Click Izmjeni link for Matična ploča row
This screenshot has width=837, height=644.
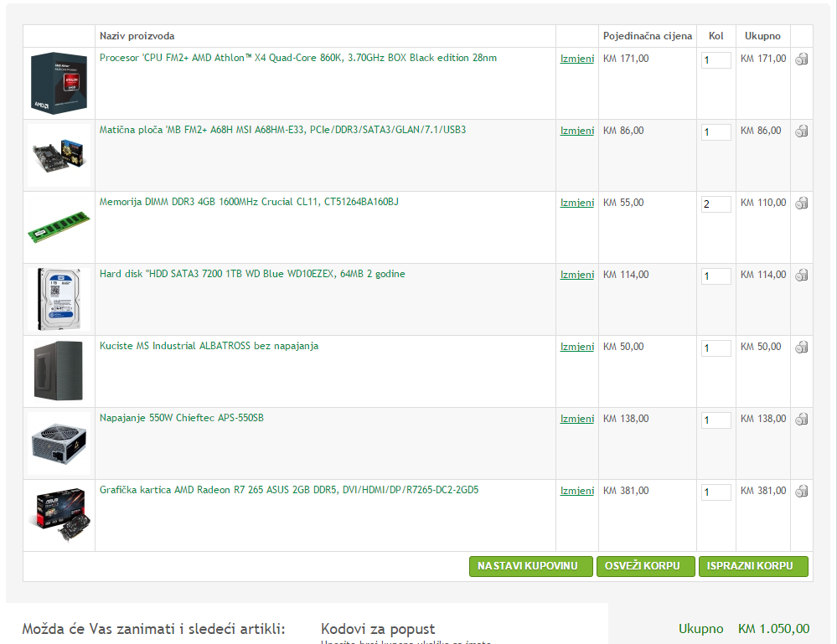(577, 131)
